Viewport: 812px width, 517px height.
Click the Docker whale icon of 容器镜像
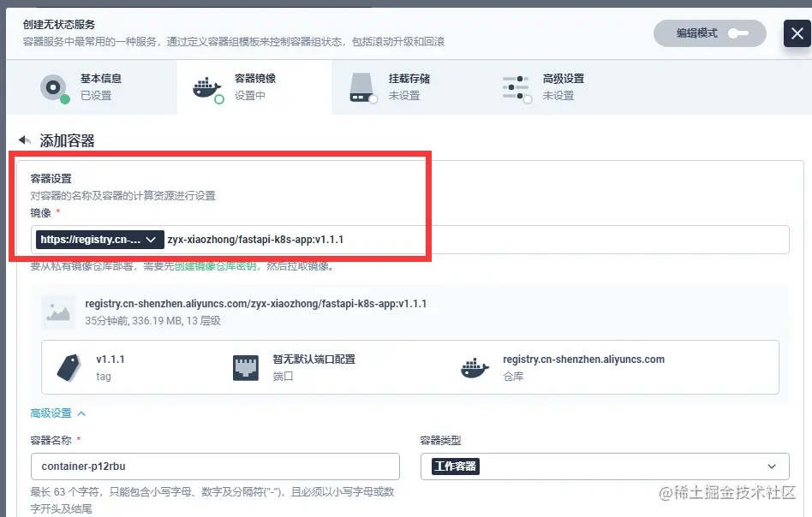pyautogui.click(x=207, y=89)
